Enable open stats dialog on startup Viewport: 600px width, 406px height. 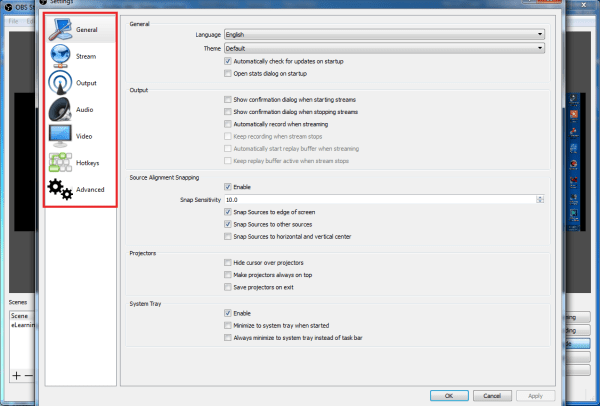(x=228, y=73)
